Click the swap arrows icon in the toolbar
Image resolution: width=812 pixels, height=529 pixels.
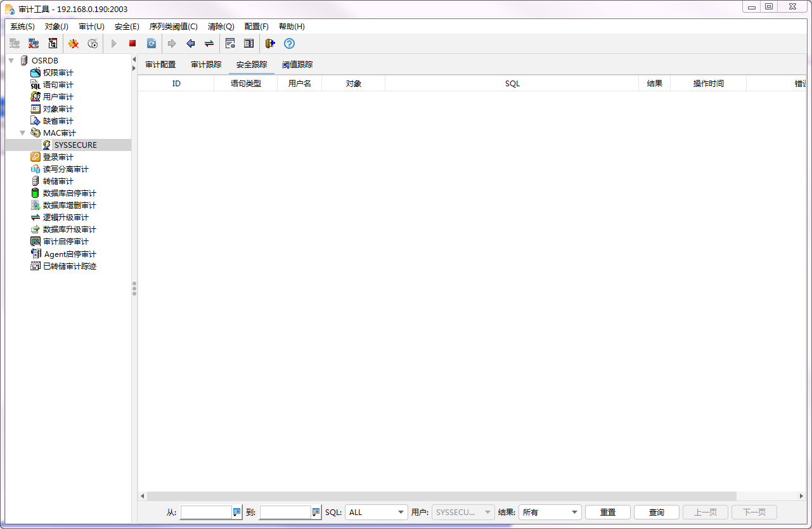(x=209, y=43)
